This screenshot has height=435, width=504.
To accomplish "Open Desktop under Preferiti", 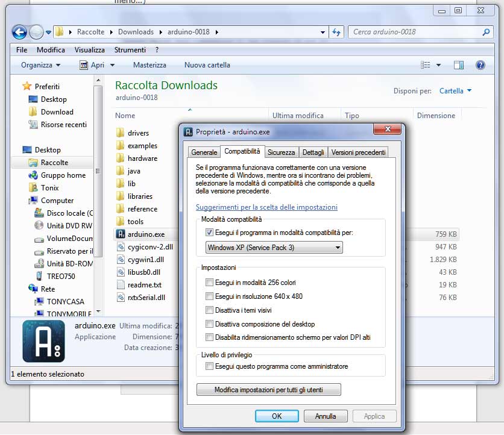I will (48, 99).
